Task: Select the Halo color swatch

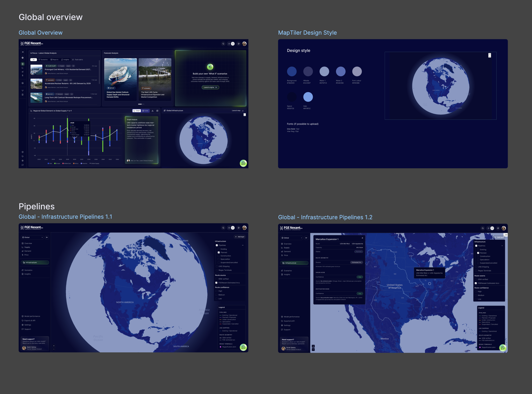Action: coord(308,97)
